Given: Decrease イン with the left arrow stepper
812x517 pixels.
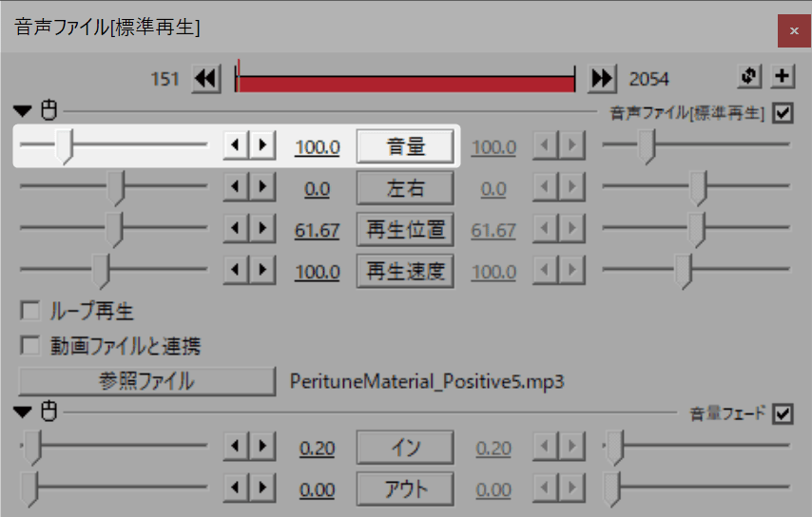Looking at the screenshot, I should tap(236, 446).
